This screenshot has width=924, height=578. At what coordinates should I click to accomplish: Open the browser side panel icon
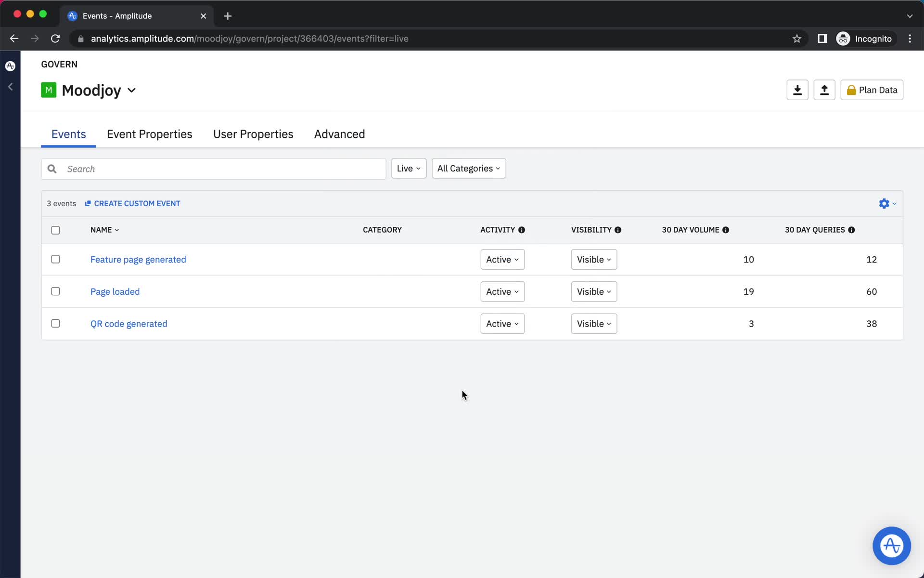822,39
